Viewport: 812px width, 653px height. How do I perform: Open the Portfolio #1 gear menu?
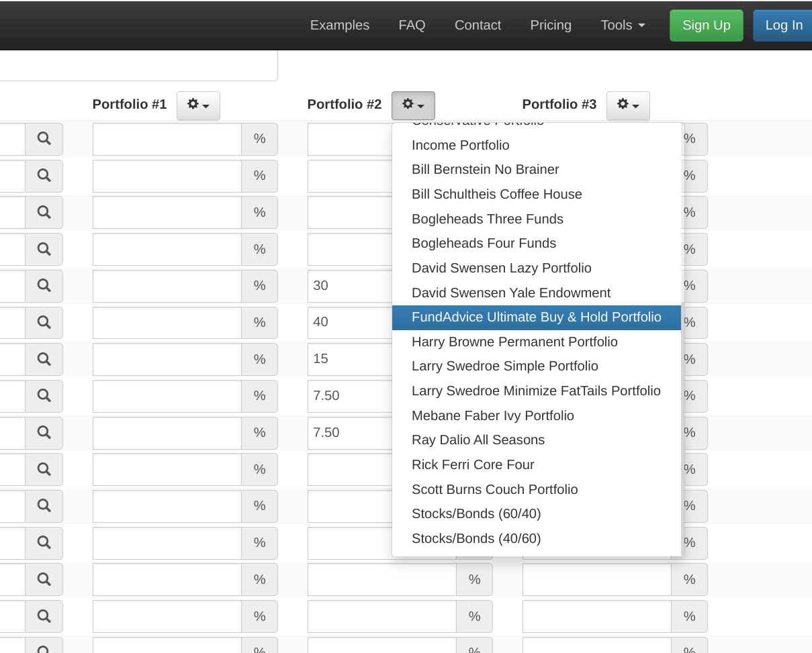(x=198, y=105)
